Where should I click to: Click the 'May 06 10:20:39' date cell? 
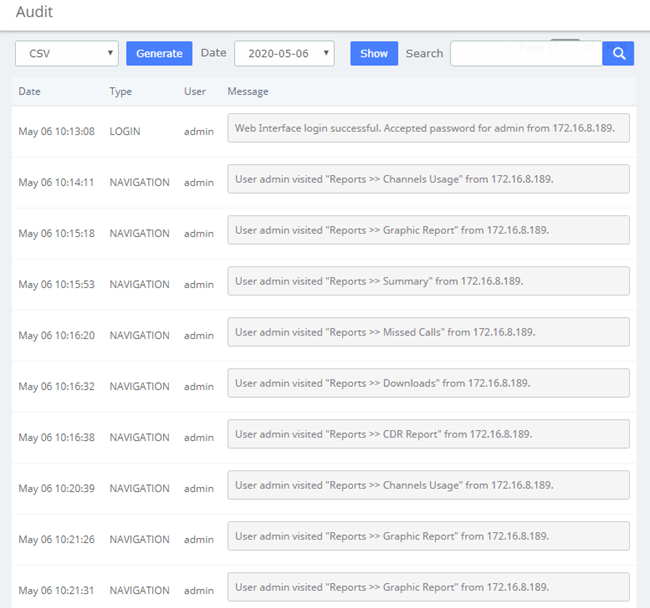56,488
